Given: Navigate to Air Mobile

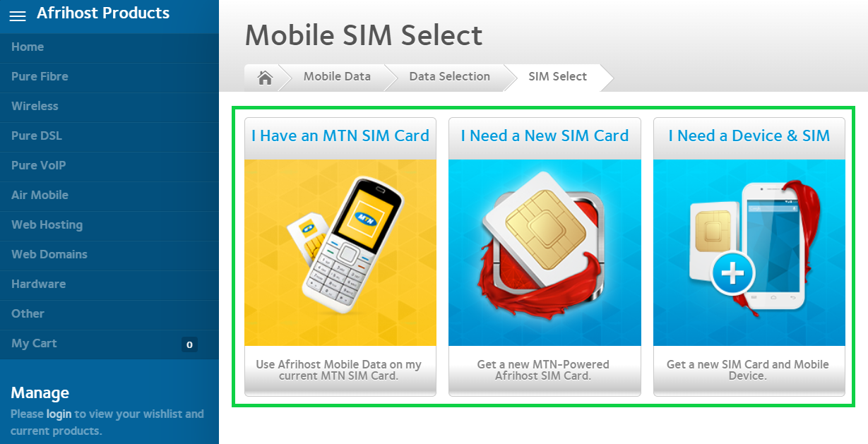Looking at the screenshot, I should point(40,195).
